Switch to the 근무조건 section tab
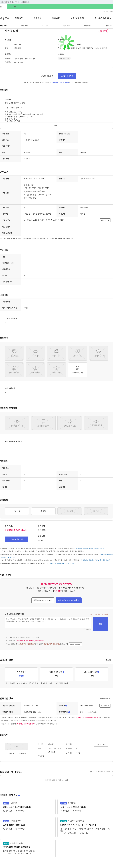 pyautogui.click(x=24, y=26)
